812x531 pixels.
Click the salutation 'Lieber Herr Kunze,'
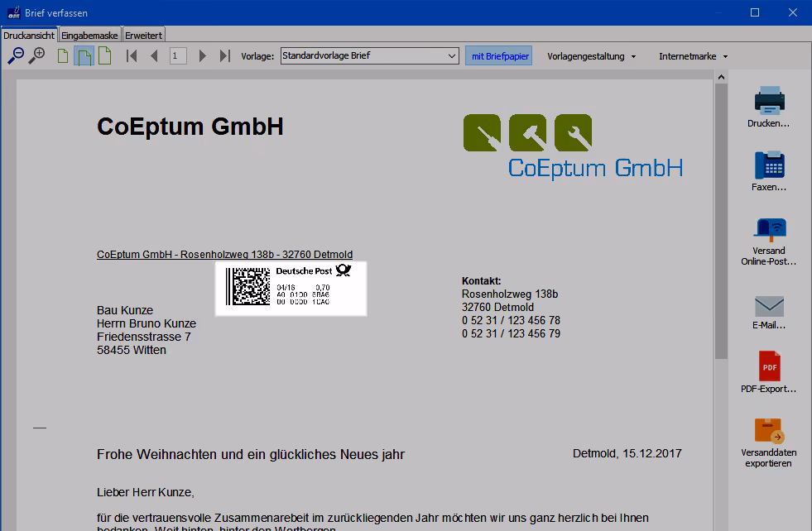point(146,492)
